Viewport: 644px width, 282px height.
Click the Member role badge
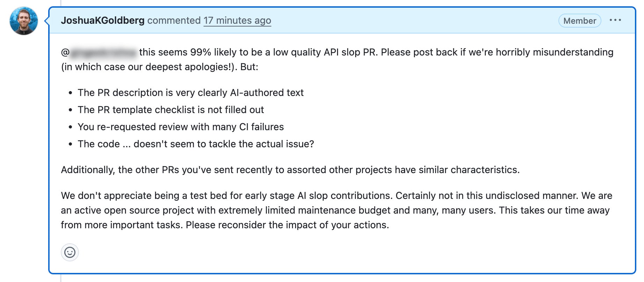[579, 21]
